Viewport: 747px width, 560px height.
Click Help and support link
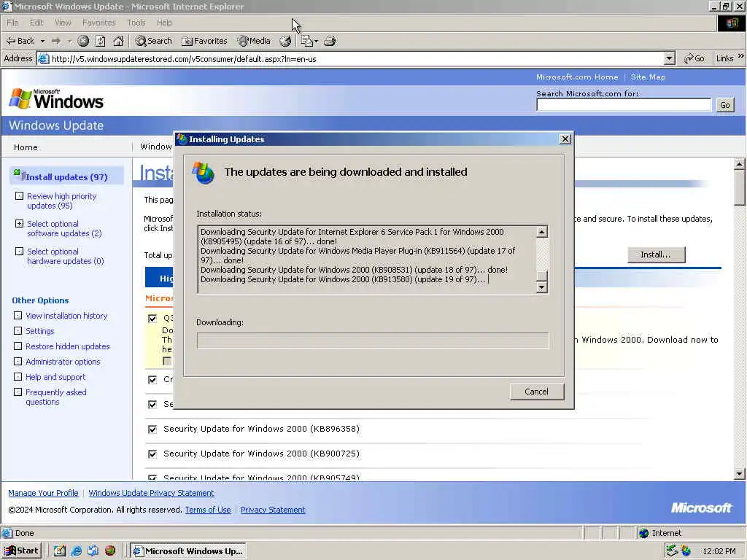(55, 377)
